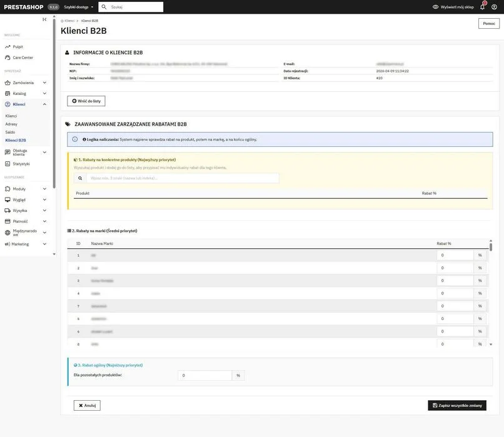Expand the Zamówienia menu chevron

(x=44, y=83)
